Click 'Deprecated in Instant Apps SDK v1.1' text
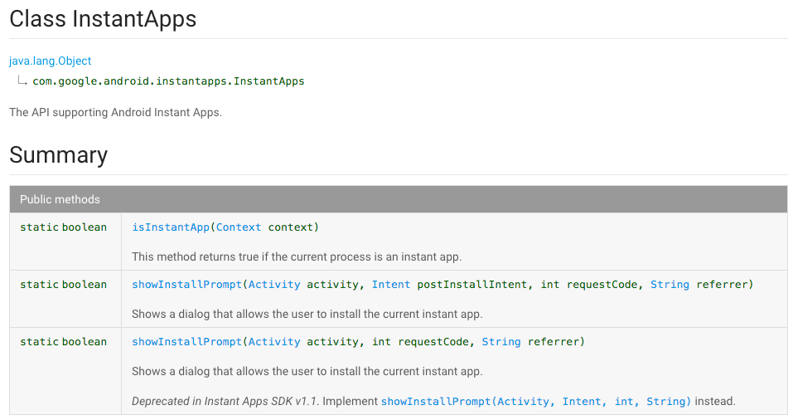The image size is (793, 420). (225, 401)
